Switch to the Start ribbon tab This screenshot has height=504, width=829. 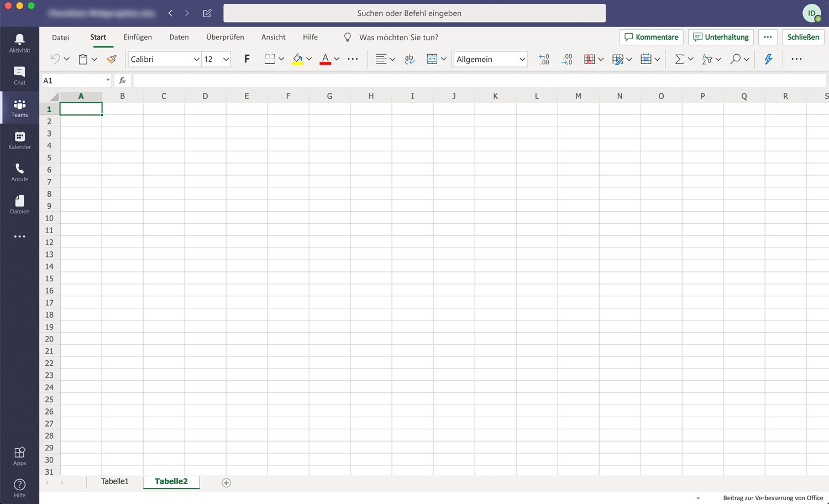(98, 37)
